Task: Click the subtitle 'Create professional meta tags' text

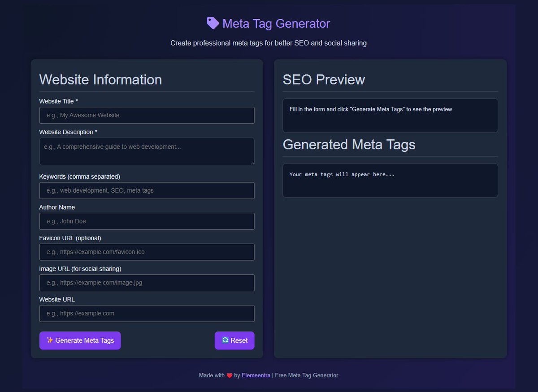Action: tap(269, 43)
